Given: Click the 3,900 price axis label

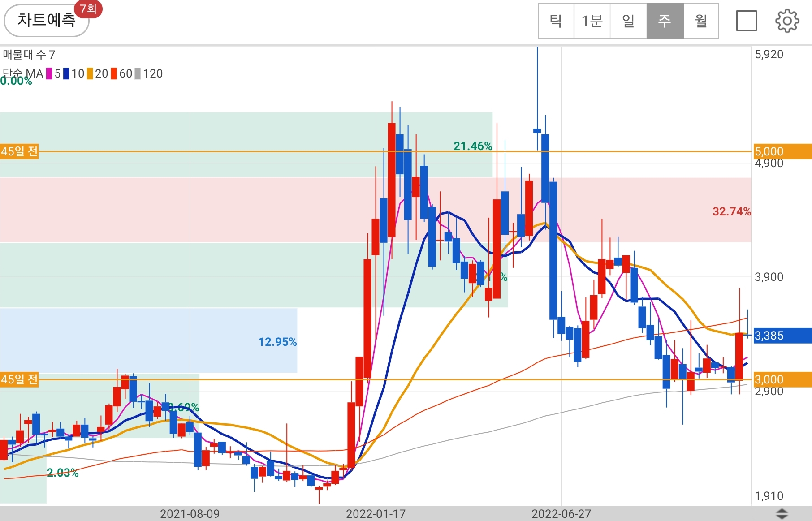Looking at the screenshot, I should 769,277.
